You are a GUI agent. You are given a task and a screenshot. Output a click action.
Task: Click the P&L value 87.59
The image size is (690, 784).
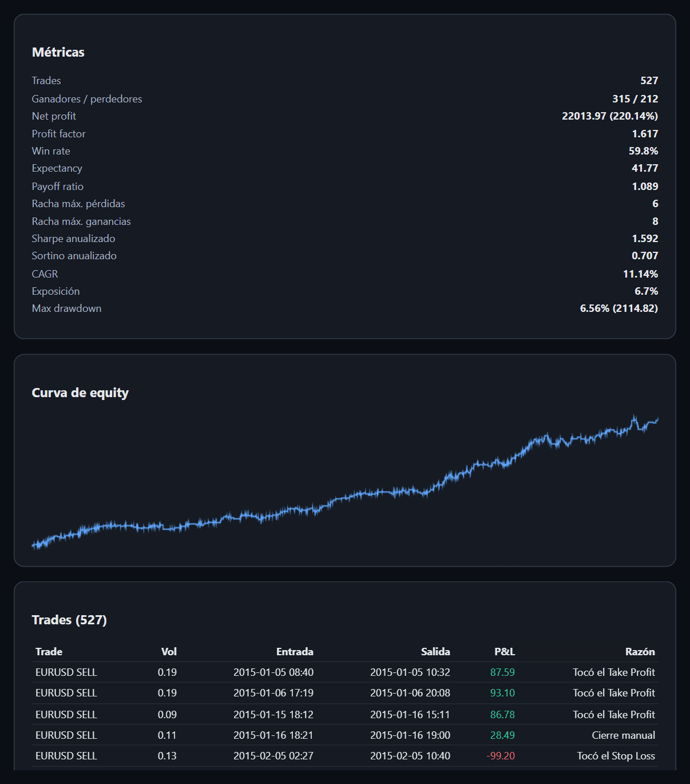pos(502,672)
